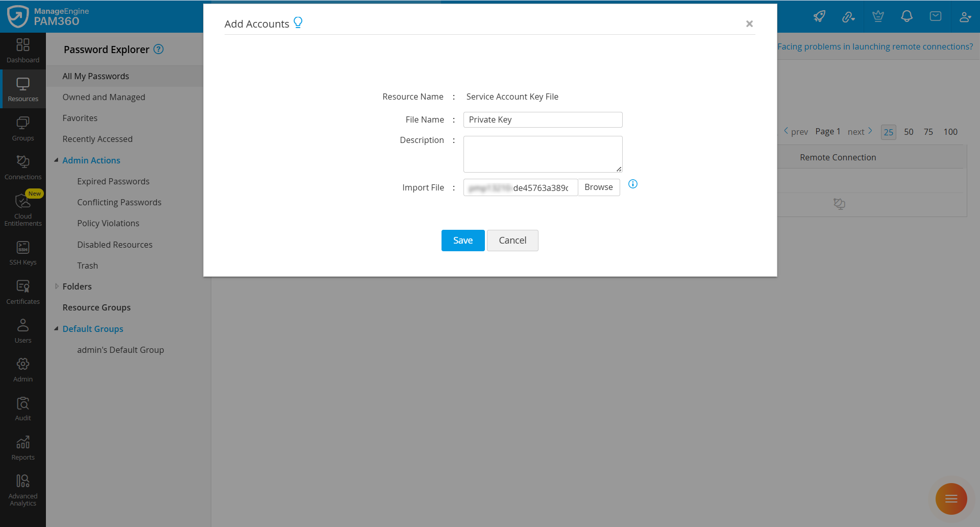Click the info icon beside Import File

[633, 184]
